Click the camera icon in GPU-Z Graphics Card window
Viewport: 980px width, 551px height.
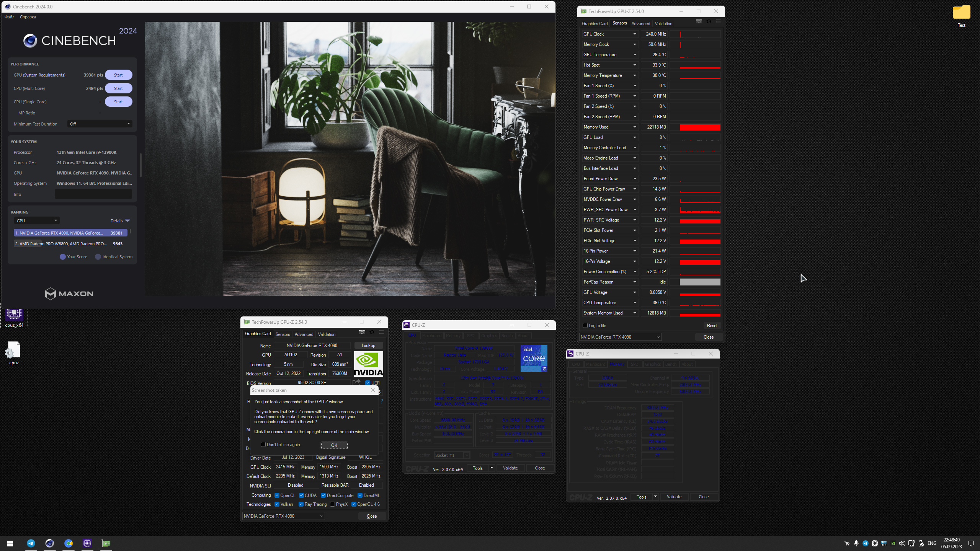coord(362,332)
